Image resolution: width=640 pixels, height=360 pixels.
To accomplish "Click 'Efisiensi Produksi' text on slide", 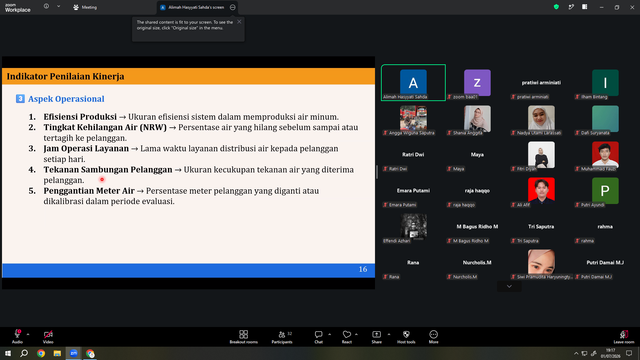I will tap(80, 117).
